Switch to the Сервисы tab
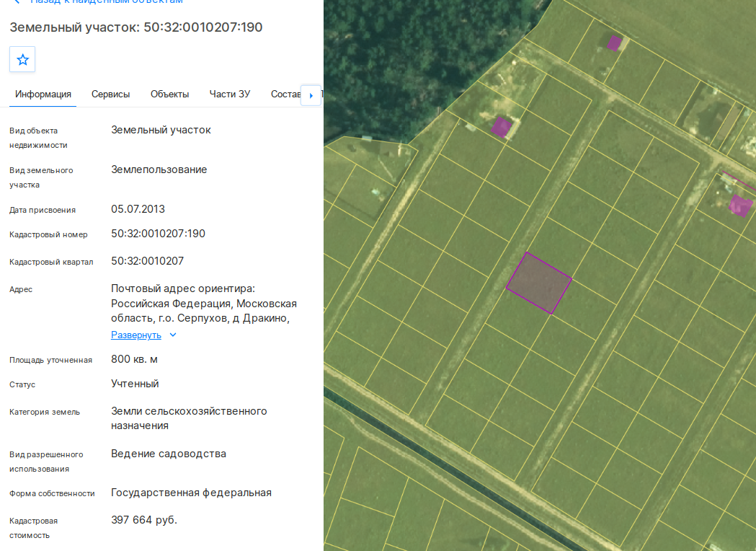756x551 pixels. tap(110, 94)
